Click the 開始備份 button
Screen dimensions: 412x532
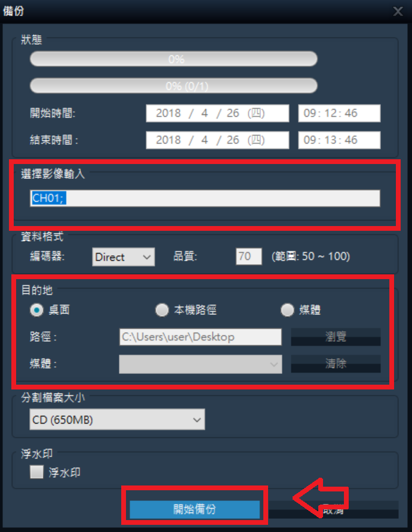[x=195, y=509]
